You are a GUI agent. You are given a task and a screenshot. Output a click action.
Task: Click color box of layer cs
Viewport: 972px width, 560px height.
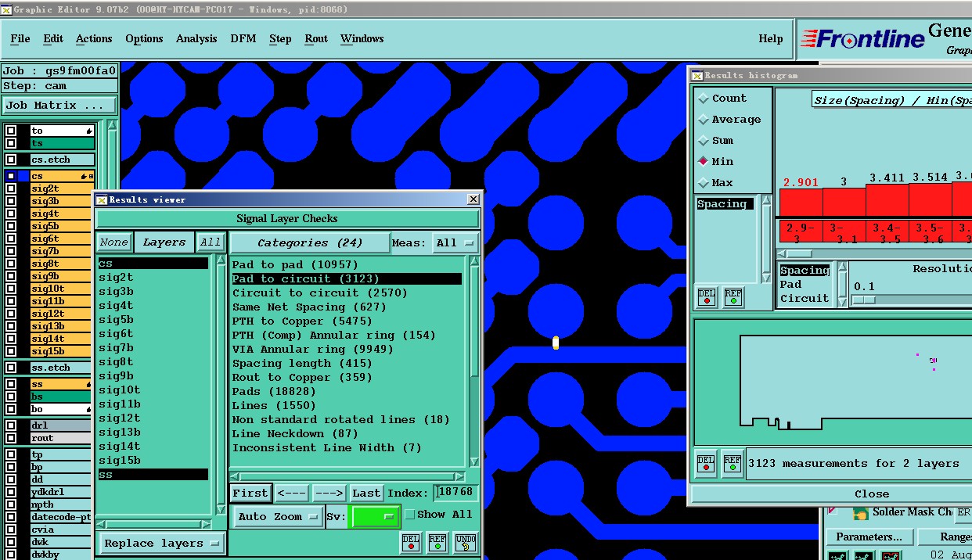pyautogui.click(x=23, y=176)
